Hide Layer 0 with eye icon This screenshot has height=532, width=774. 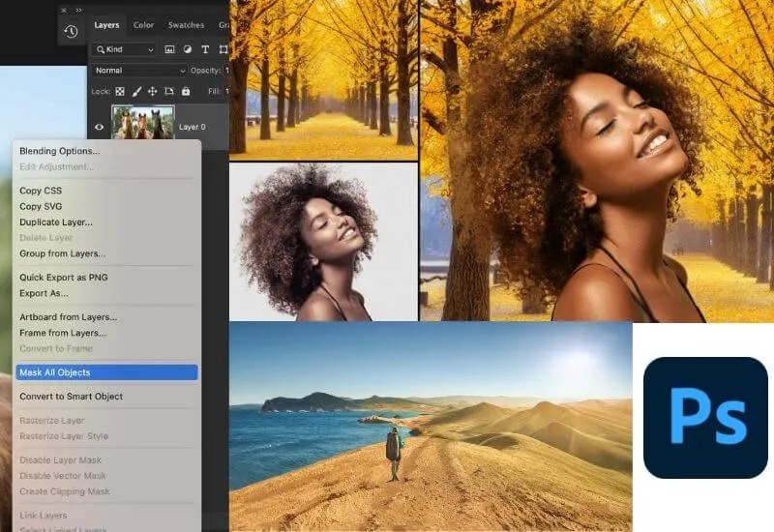100,127
